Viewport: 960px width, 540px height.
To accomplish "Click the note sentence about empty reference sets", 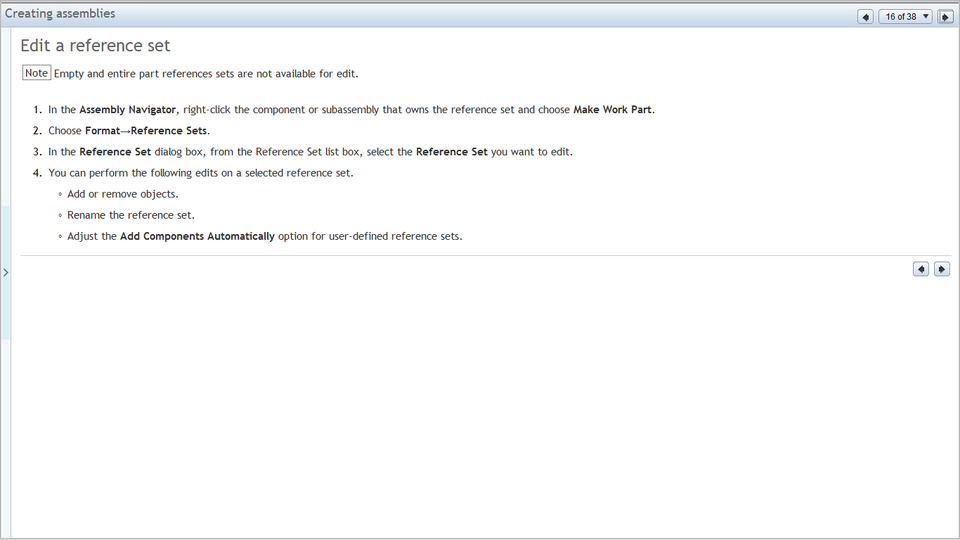I will 205,73.
